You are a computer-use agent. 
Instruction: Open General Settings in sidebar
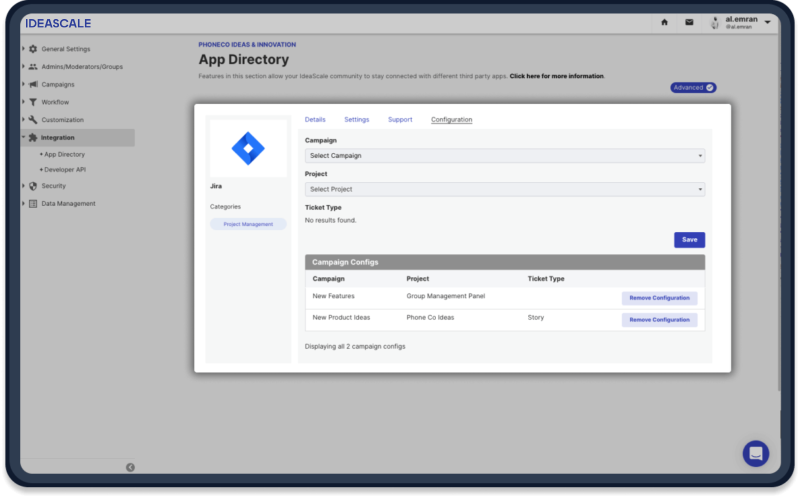[x=66, y=49]
